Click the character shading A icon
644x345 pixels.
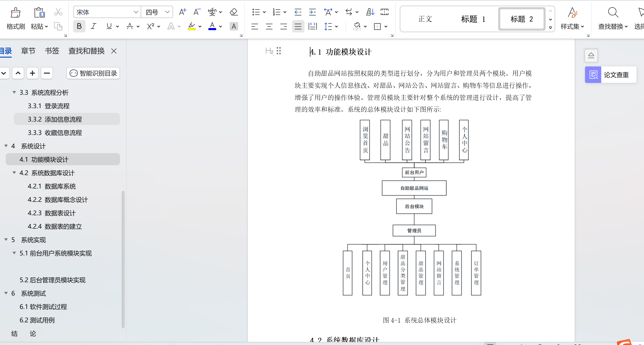(x=234, y=26)
